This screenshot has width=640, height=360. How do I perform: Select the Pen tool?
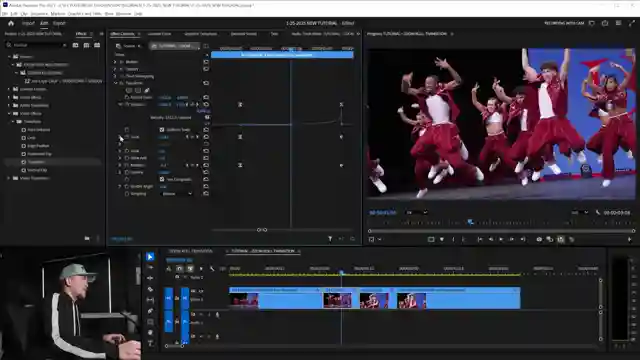(x=150, y=311)
